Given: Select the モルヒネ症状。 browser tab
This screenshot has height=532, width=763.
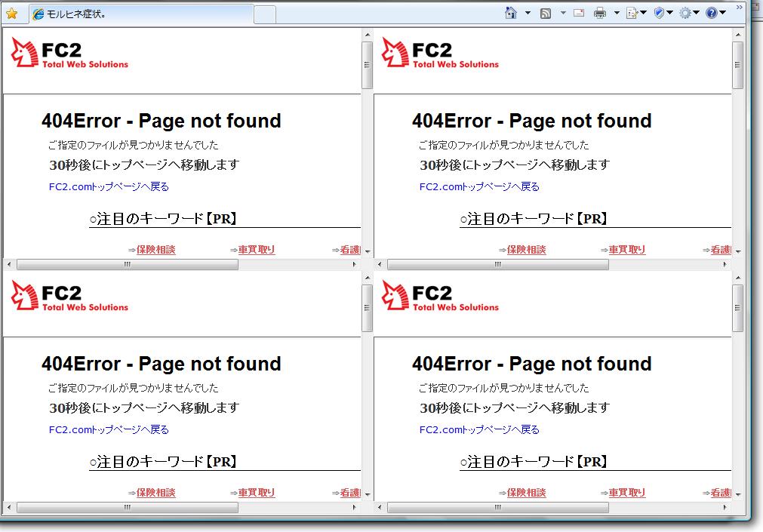Looking at the screenshot, I should point(141,14).
